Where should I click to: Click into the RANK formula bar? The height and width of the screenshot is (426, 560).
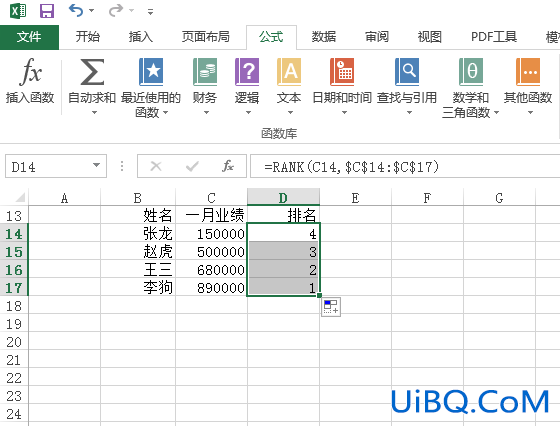point(405,166)
